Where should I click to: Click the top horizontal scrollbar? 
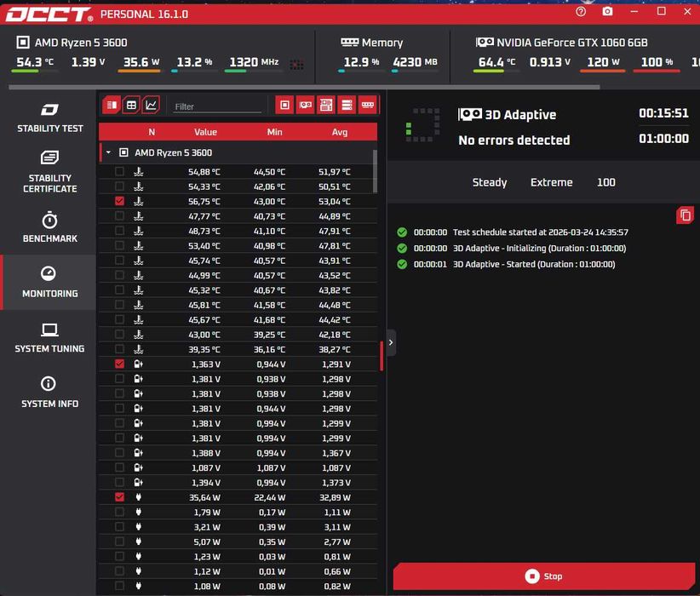[304, 87]
